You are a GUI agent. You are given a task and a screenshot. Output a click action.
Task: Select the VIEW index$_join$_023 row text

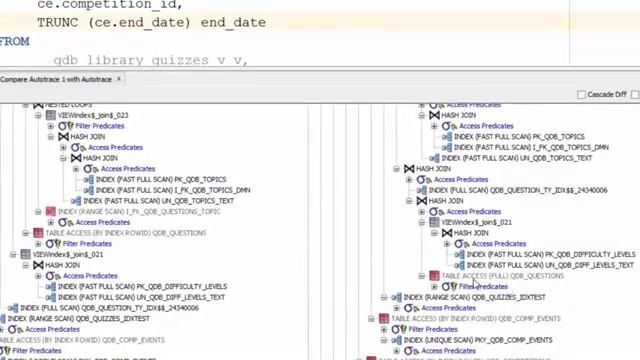93,116
